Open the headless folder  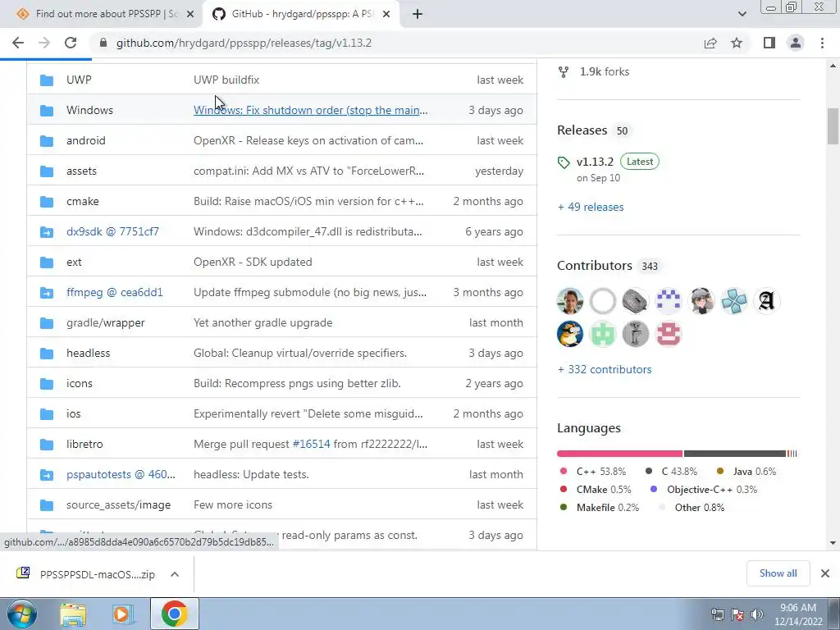coord(88,353)
